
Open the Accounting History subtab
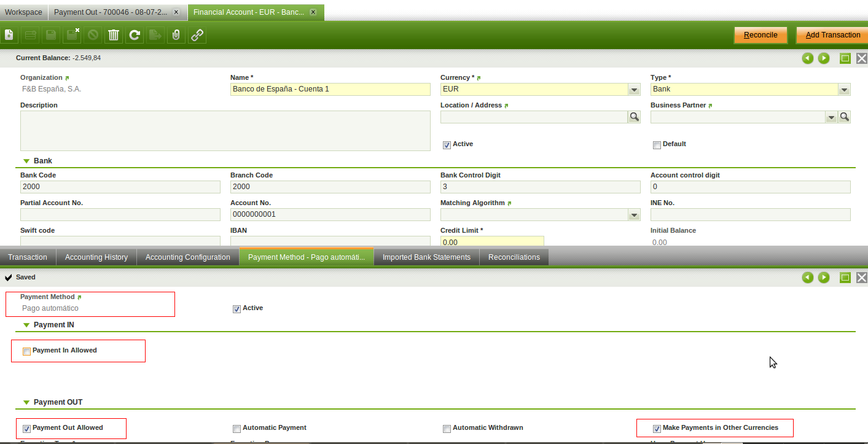[96, 257]
